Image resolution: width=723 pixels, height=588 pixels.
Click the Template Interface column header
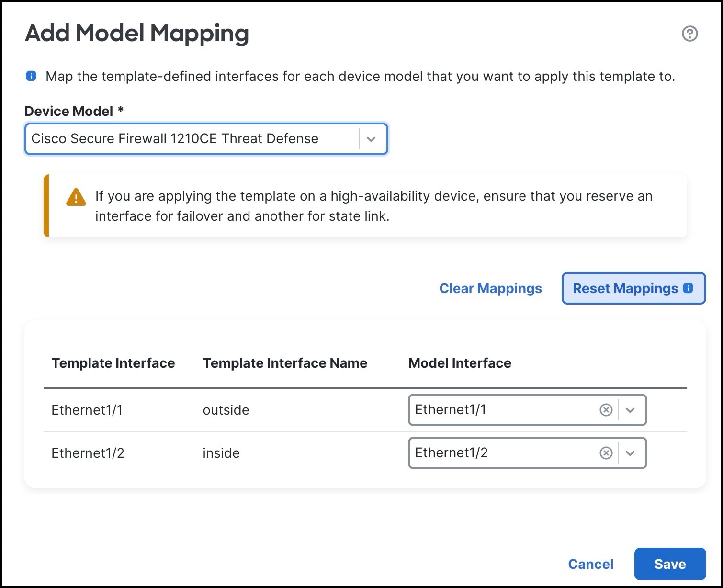[113, 363]
